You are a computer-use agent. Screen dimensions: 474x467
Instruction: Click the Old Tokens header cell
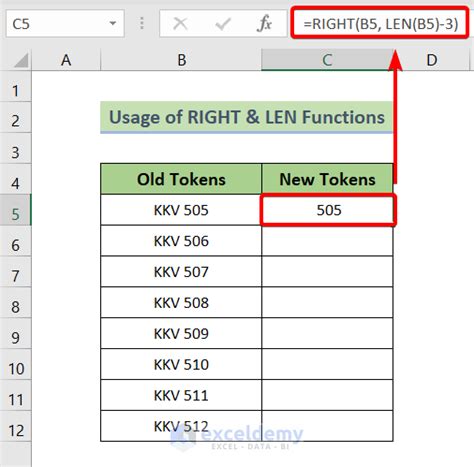pos(181,179)
